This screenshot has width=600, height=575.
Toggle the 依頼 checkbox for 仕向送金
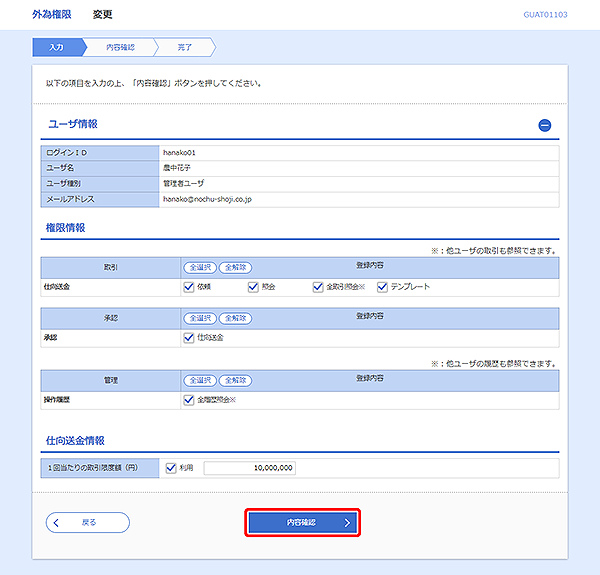tap(189, 287)
